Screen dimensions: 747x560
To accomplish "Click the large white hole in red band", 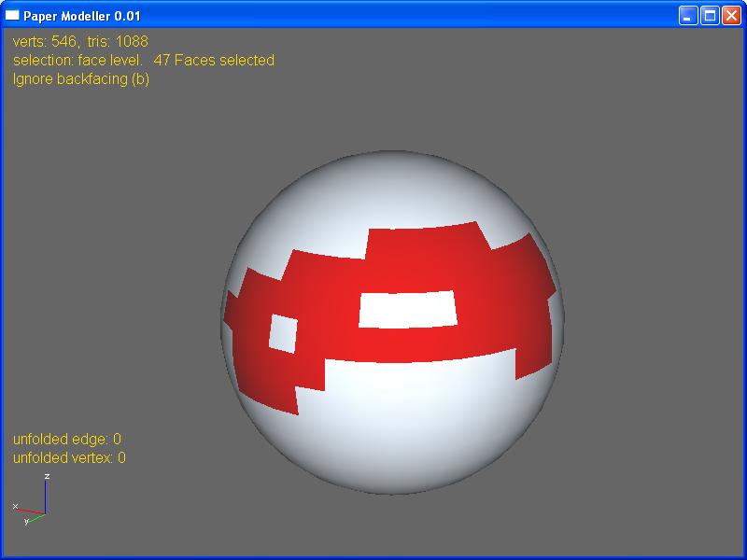I will pos(408,310).
